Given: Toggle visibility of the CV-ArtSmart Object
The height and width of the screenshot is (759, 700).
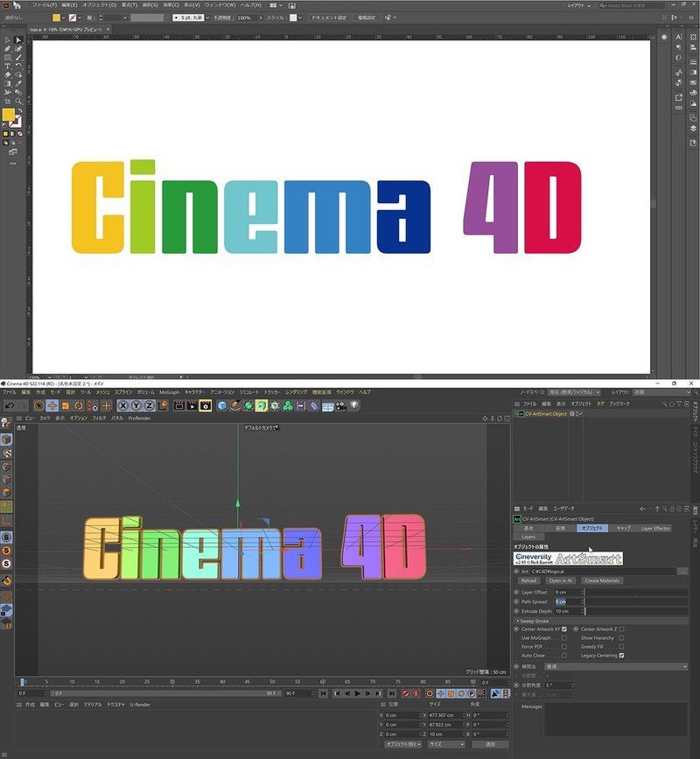Looking at the screenshot, I should pyautogui.click(x=578, y=413).
